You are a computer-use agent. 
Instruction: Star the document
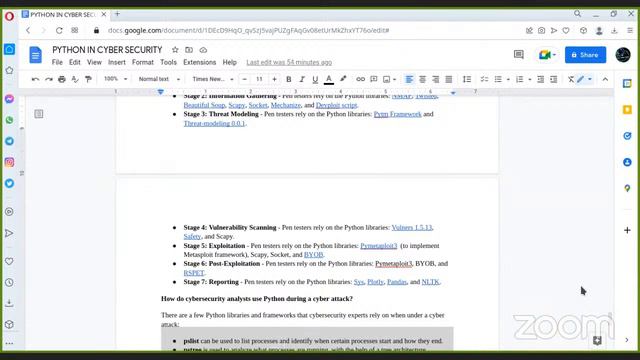click(x=175, y=50)
